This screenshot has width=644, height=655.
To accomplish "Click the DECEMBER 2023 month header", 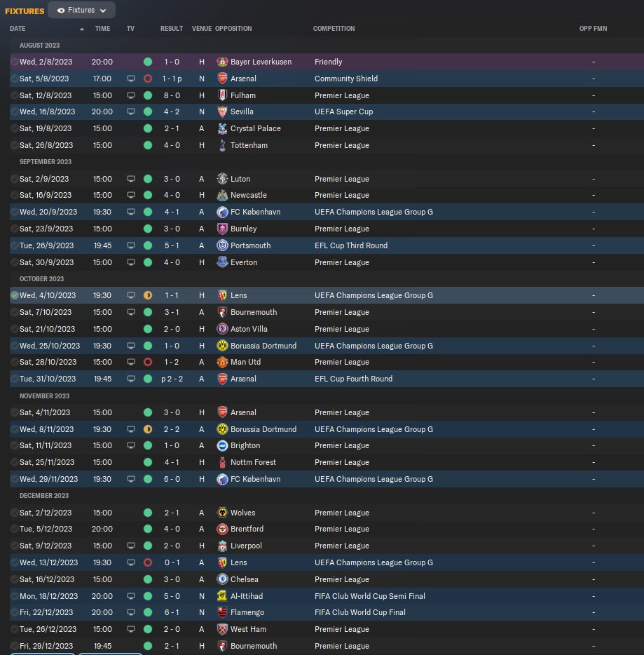I will tap(44, 495).
